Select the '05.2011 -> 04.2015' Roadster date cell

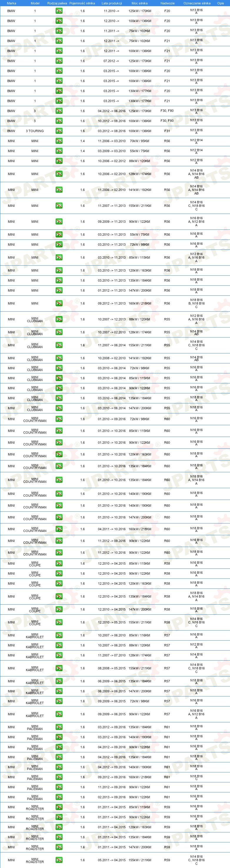112,860
